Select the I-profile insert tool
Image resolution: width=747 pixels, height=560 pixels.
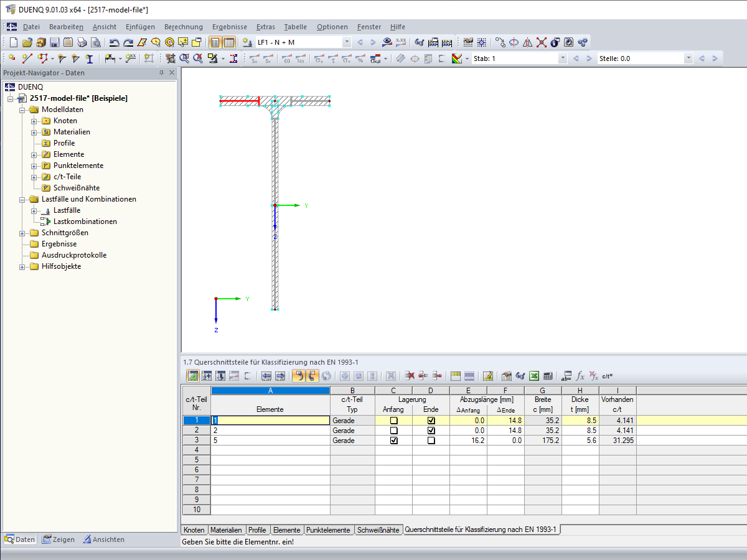89,58
